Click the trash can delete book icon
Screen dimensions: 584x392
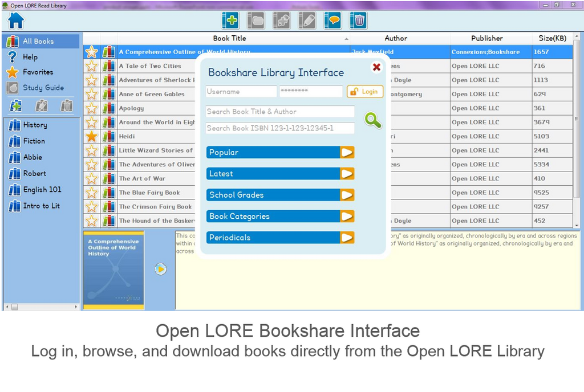[358, 20]
